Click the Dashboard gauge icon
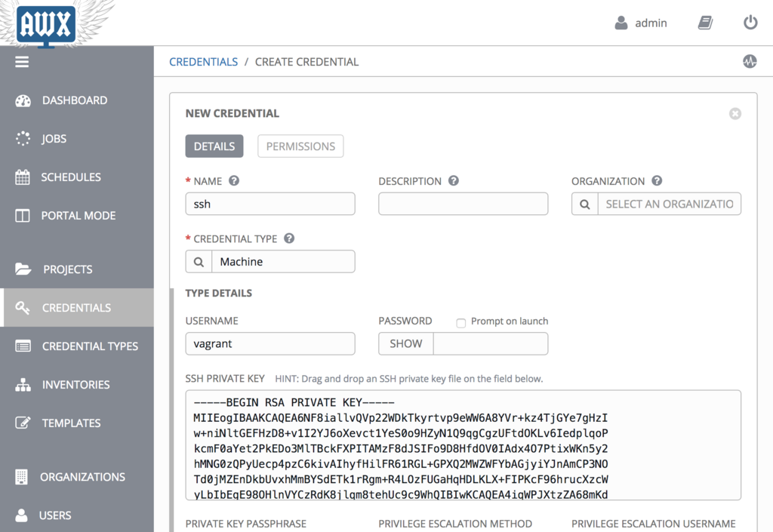Viewport: 773px width, 532px height. click(x=23, y=100)
